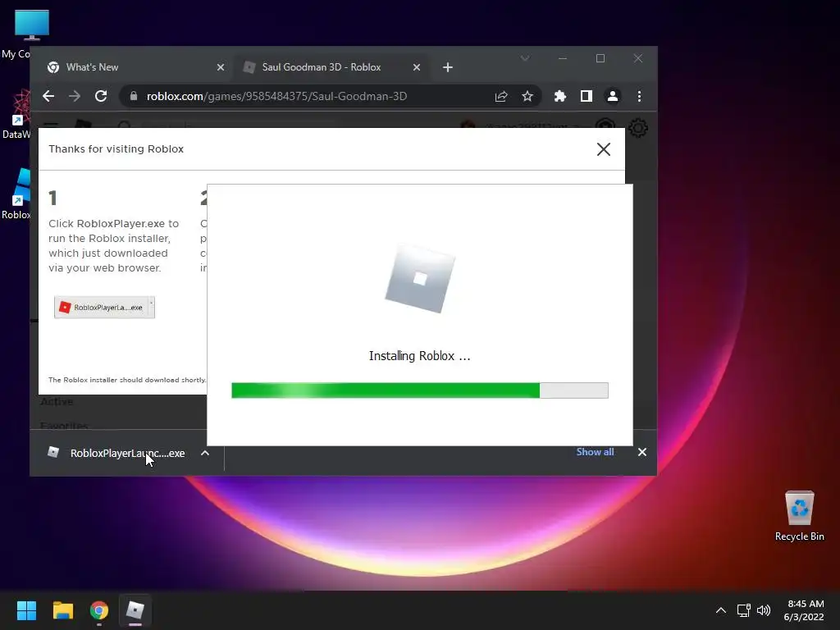
Task: Click 'Installing Roblox ...' text
Action: [419, 356]
